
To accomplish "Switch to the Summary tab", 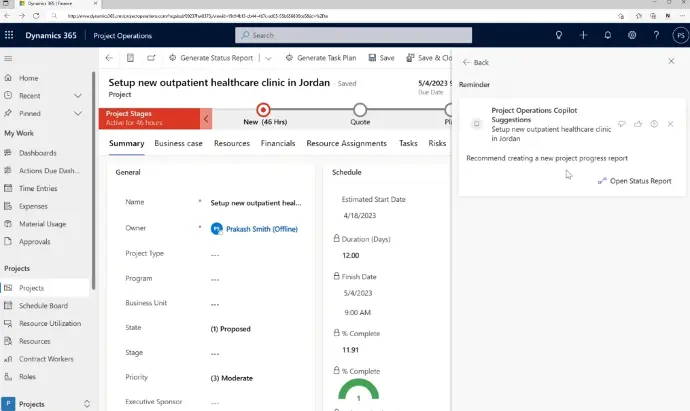I will coord(126,143).
